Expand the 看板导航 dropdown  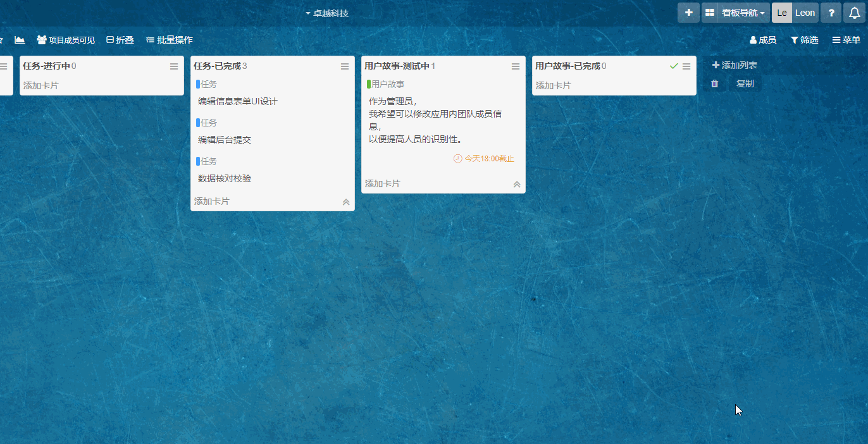pyautogui.click(x=744, y=13)
